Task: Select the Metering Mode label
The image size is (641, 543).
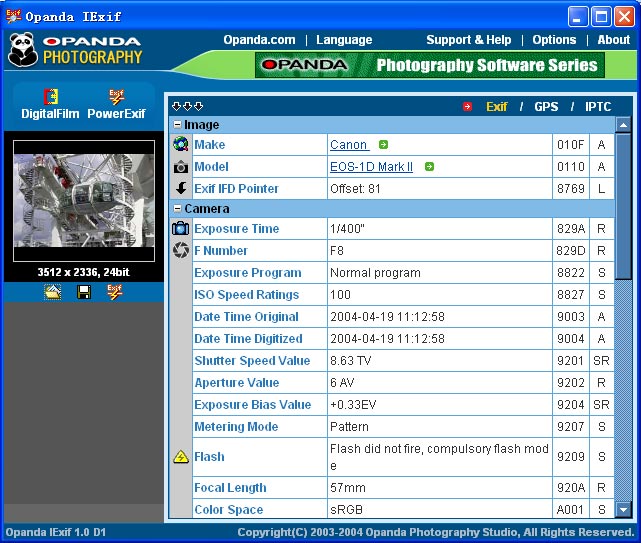Action: click(x=236, y=427)
